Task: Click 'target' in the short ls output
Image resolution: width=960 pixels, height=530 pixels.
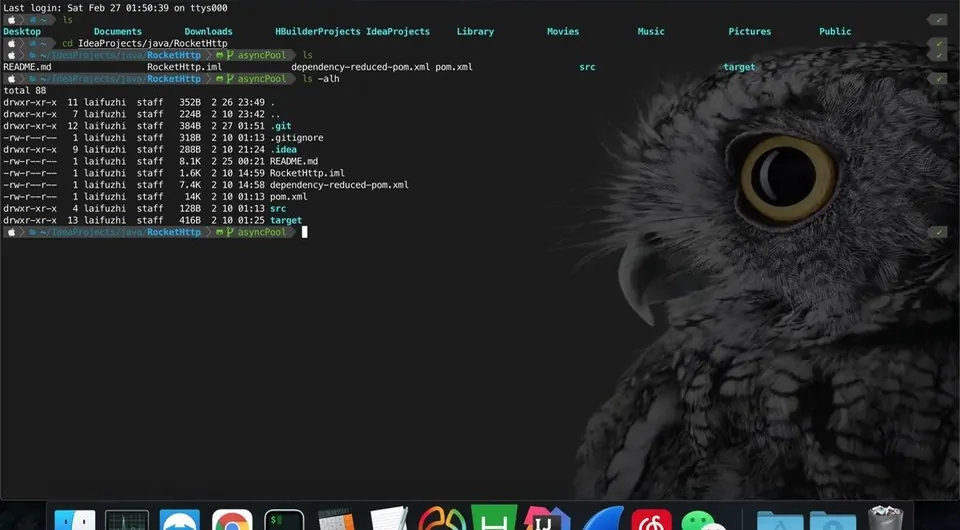Action: pyautogui.click(x=739, y=67)
